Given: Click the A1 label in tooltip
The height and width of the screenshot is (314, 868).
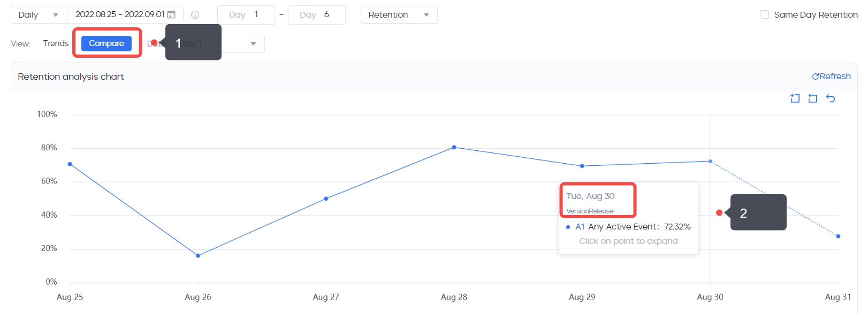Looking at the screenshot, I should point(580,227).
